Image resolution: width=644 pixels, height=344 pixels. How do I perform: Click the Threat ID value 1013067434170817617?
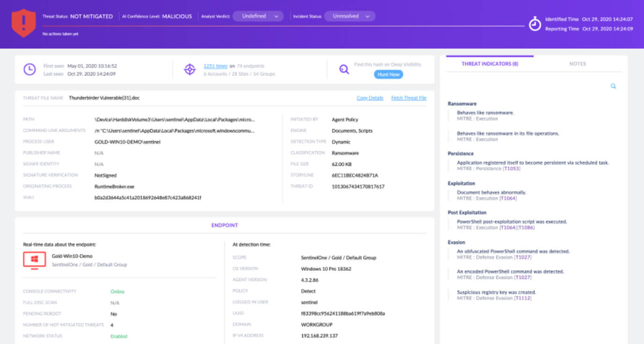(358, 187)
